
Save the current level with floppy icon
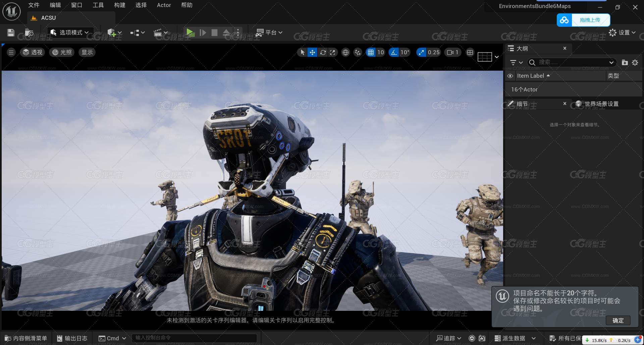11,32
